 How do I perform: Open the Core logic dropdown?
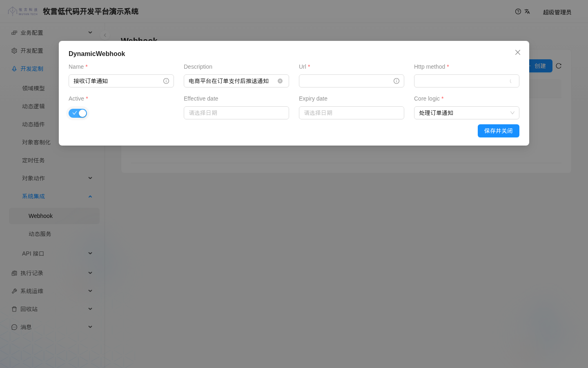point(467,113)
